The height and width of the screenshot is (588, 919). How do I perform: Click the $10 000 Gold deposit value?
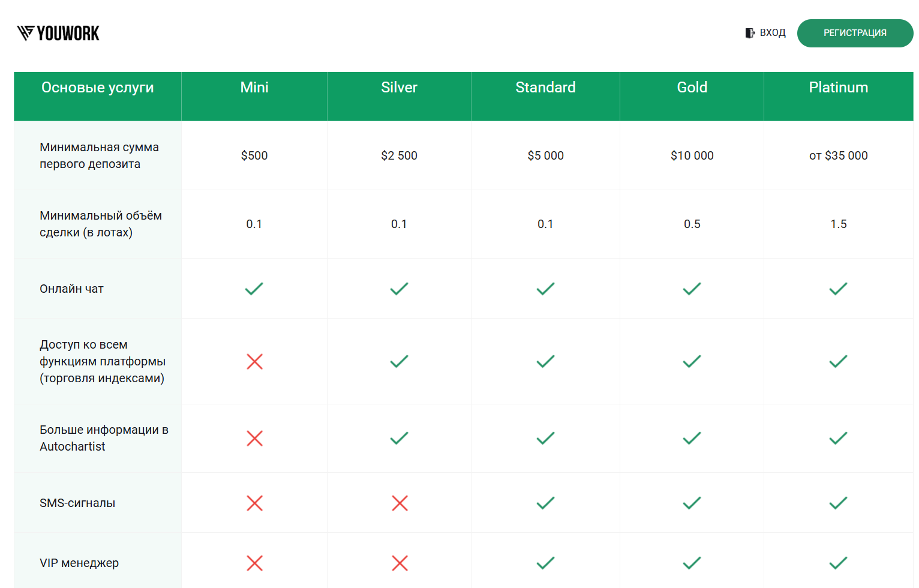click(x=692, y=155)
